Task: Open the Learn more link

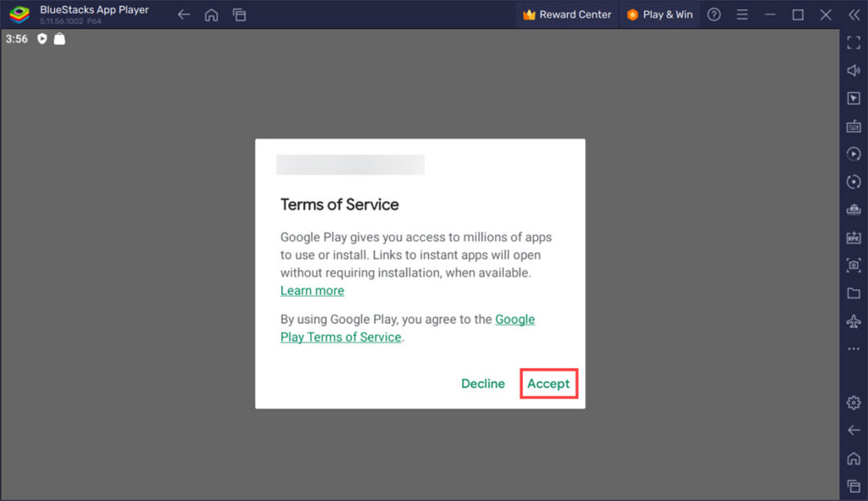Action: [x=312, y=291]
